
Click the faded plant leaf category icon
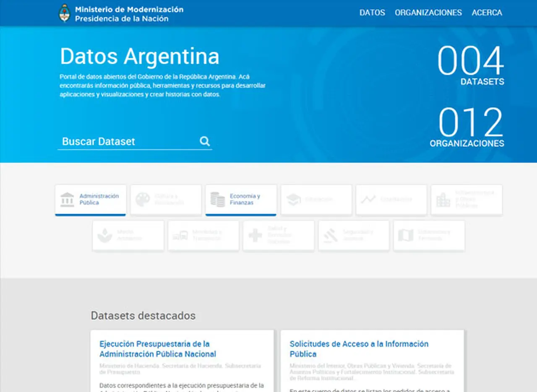pos(105,236)
